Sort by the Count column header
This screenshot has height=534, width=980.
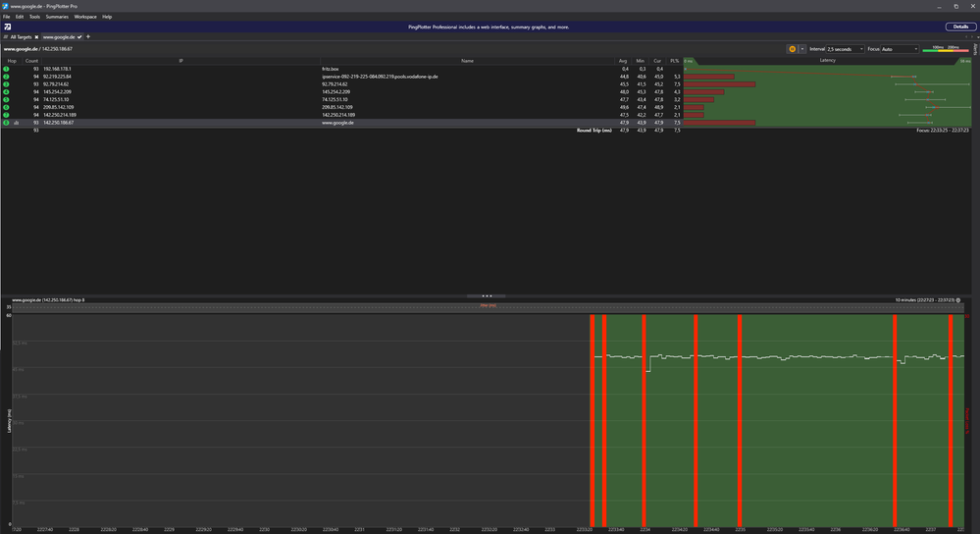tap(31, 61)
